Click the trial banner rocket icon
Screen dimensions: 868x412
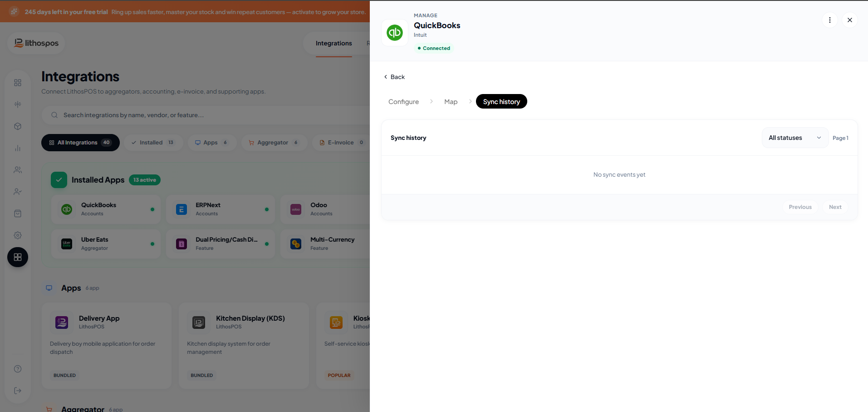pyautogui.click(x=14, y=11)
